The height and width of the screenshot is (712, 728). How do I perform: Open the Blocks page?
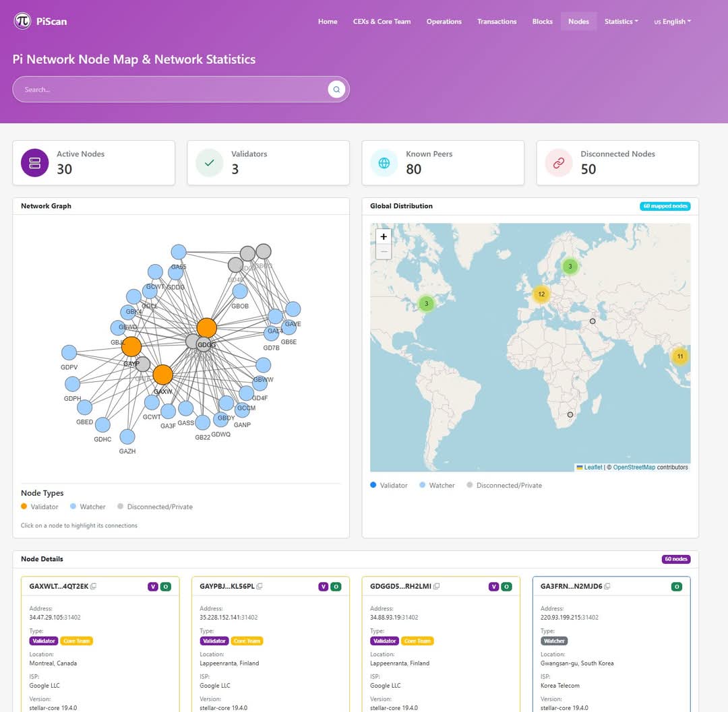(542, 22)
